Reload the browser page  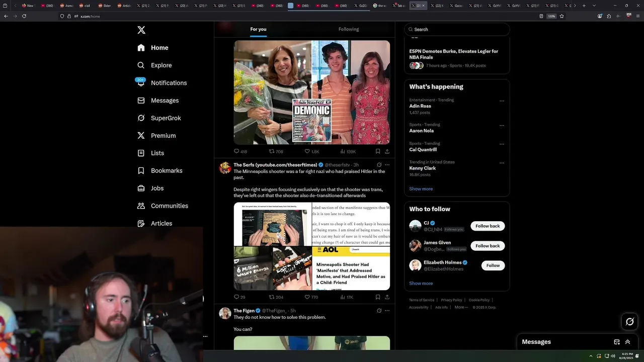tap(24, 16)
